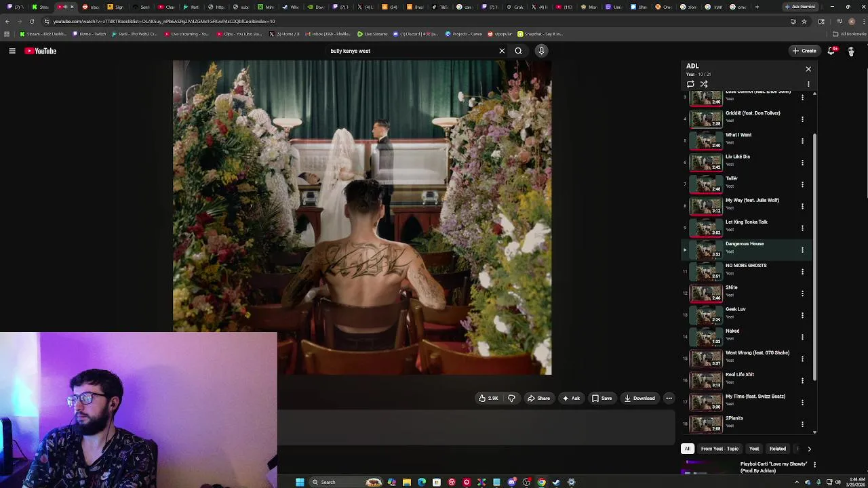Open Ask Gemini in browser
This screenshot has height=488, width=868.
(x=800, y=7)
